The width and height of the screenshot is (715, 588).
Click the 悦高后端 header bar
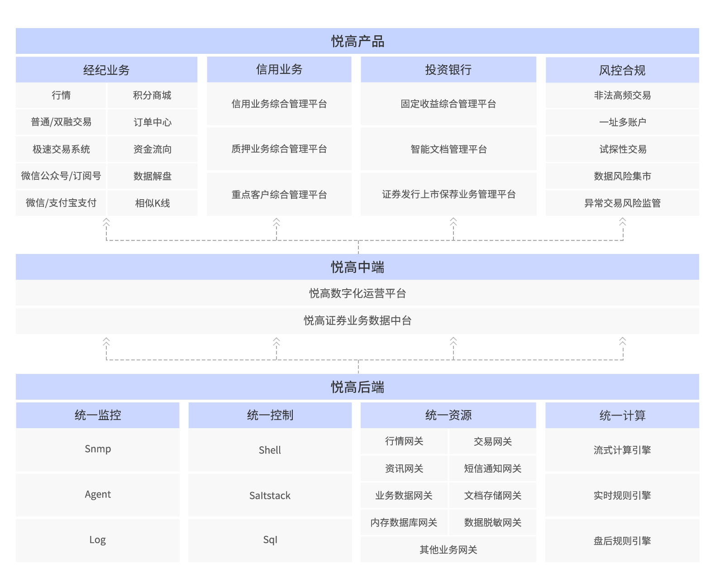[x=357, y=387]
